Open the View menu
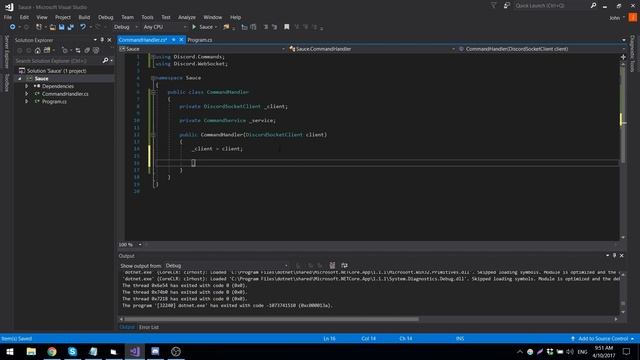This screenshot has height=360, width=640. pyautogui.click(x=42, y=17)
